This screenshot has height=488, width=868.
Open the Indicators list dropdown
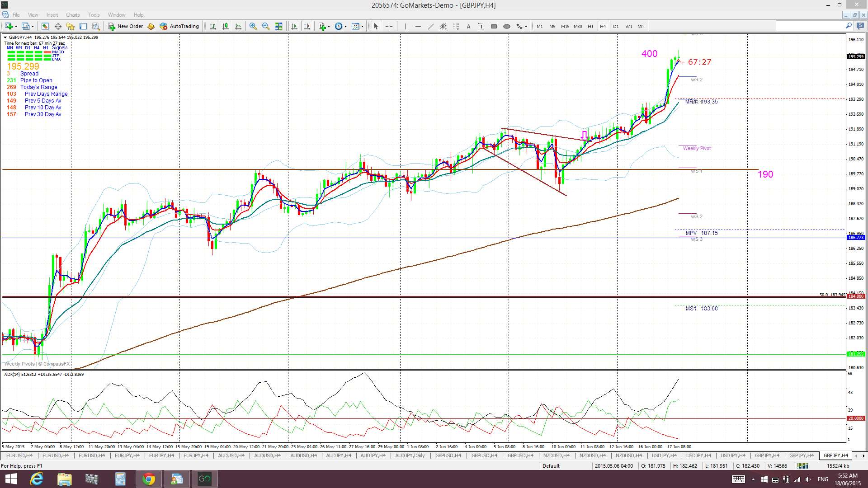click(324, 26)
